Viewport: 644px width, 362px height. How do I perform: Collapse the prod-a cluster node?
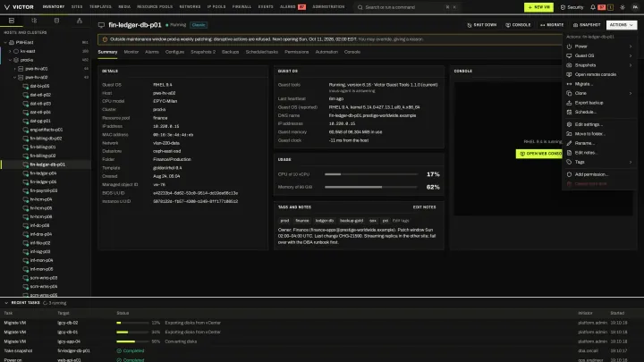[10, 60]
